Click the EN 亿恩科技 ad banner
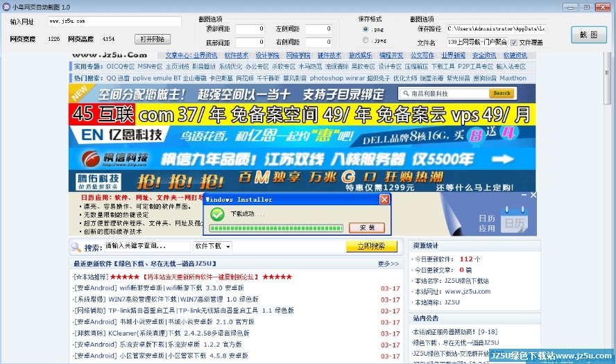This screenshot has width=616, height=364. click(302, 137)
